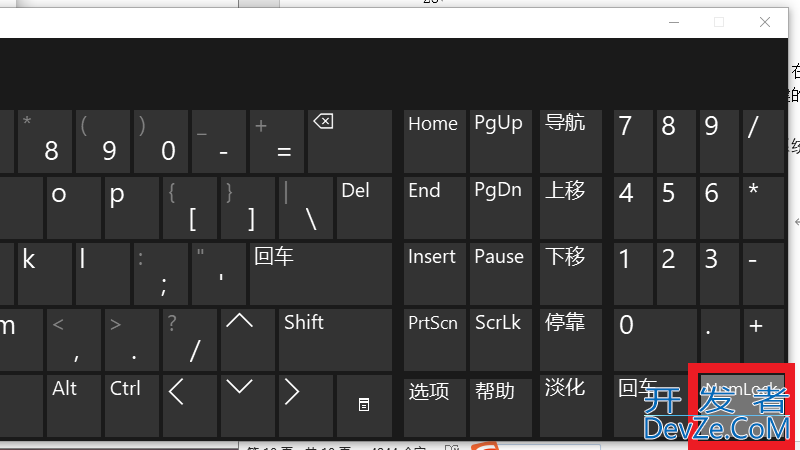Screen dimensions: 800x450
Task: Tap numpad key 5
Action: 676,208
